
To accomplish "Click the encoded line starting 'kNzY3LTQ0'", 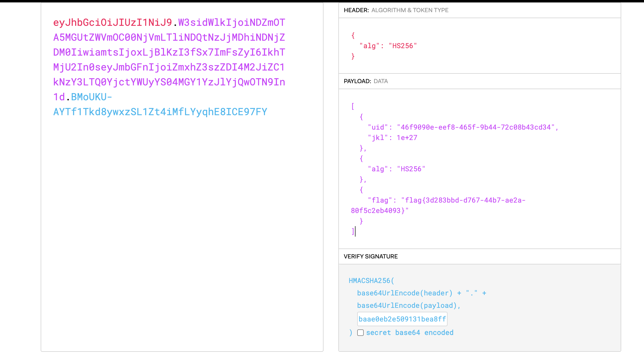I will (169, 82).
